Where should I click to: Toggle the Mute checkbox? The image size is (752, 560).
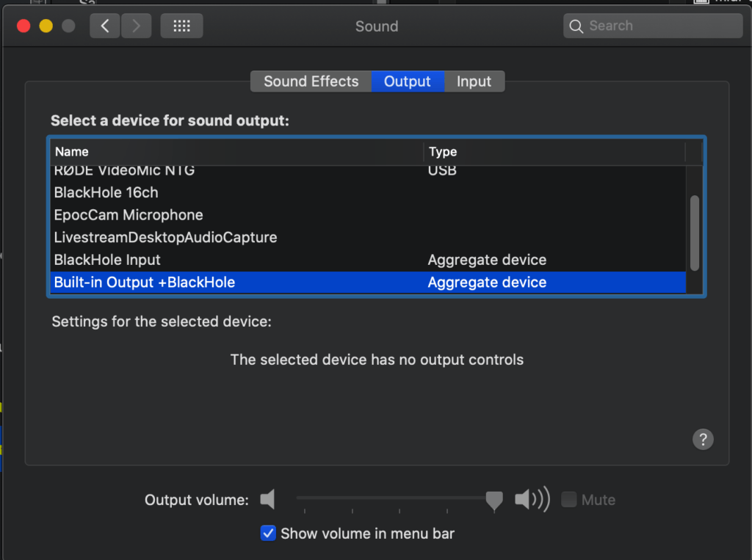tap(568, 500)
